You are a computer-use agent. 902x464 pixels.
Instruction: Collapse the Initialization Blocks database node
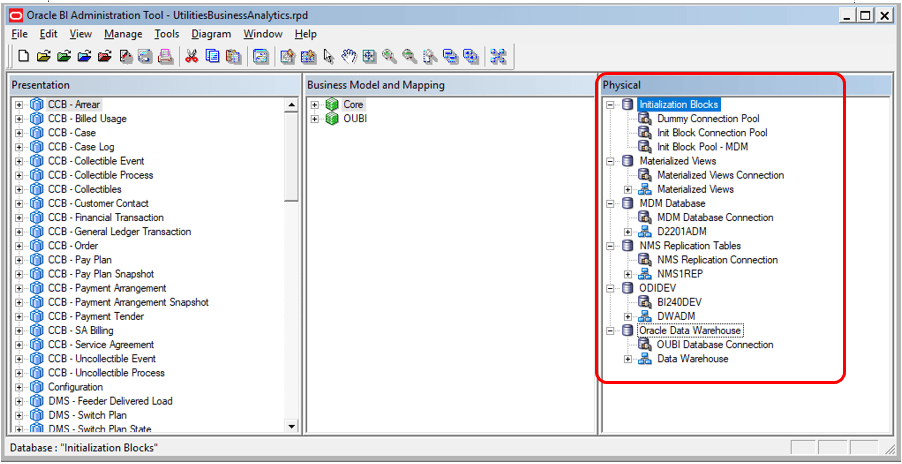coord(610,105)
